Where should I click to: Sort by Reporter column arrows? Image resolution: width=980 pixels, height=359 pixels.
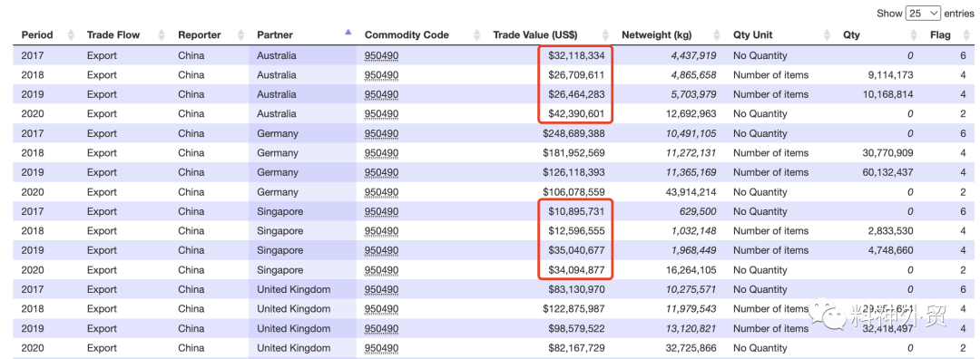coord(241,35)
